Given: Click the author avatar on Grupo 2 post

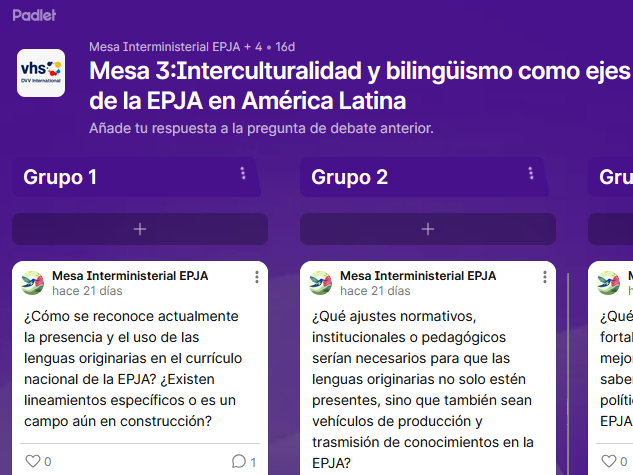Looking at the screenshot, I should click(321, 283).
